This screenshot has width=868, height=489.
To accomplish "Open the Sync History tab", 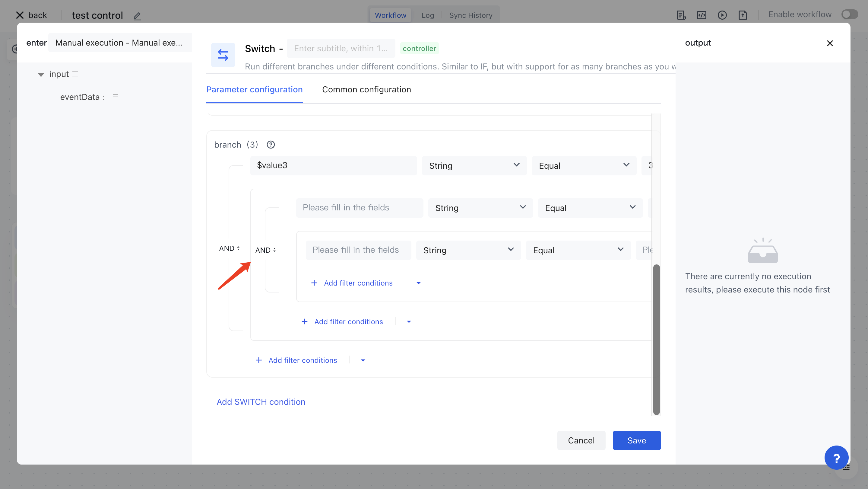I will (x=470, y=15).
